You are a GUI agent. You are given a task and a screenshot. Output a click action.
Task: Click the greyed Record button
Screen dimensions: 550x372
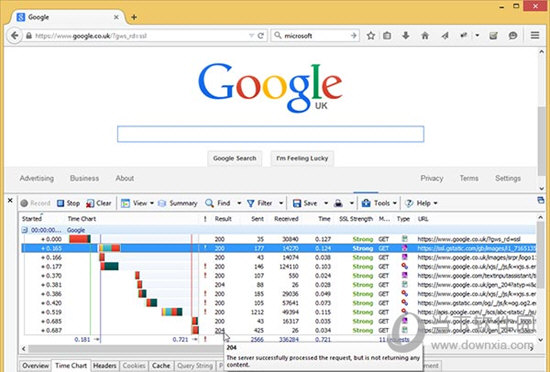coord(35,203)
